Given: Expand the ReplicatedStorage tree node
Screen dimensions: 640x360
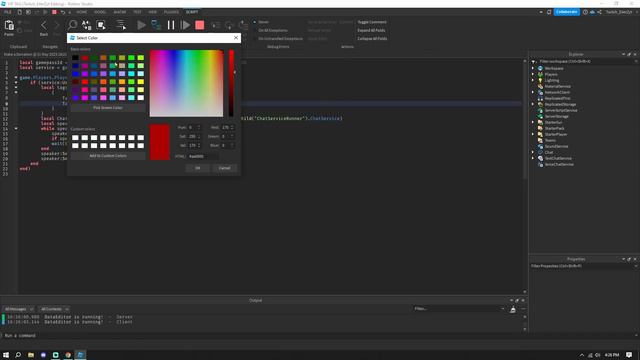Looking at the screenshot, I should (533, 104).
